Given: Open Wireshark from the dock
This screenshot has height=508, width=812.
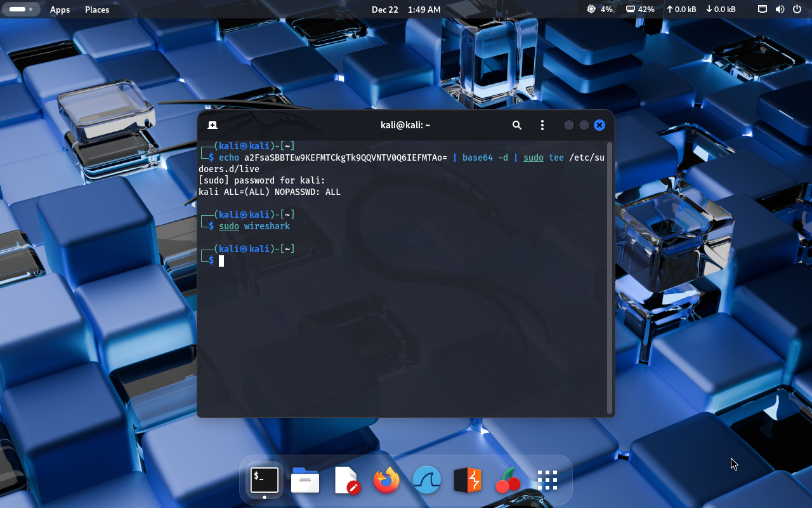Looking at the screenshot, I should click(427, 480).
